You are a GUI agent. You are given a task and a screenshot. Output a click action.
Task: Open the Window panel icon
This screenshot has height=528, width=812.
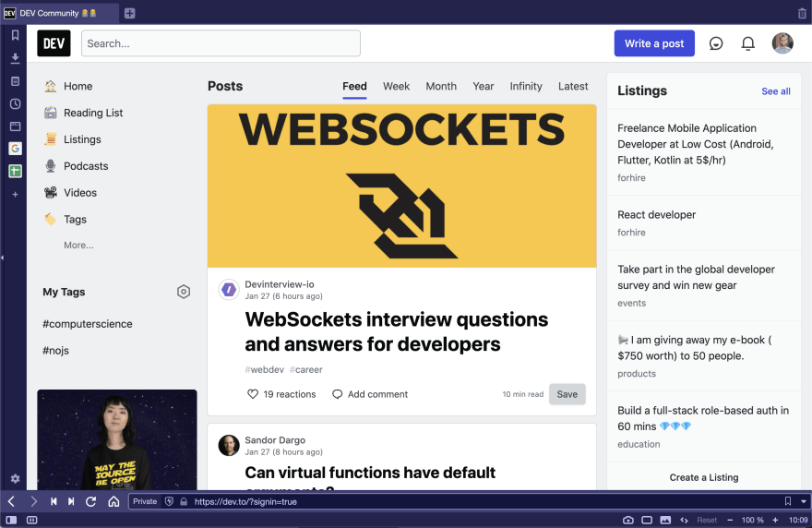pyautogui.click(x=15, y=126)
